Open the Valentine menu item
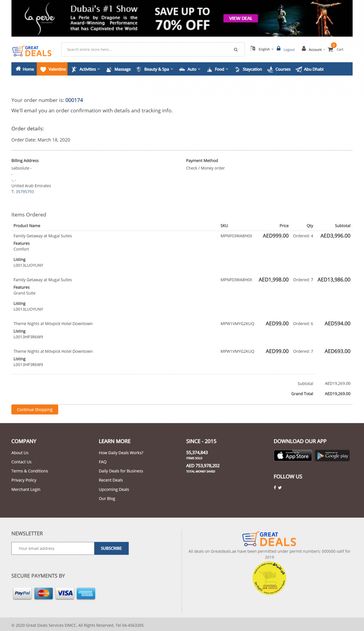 point(52,69)
